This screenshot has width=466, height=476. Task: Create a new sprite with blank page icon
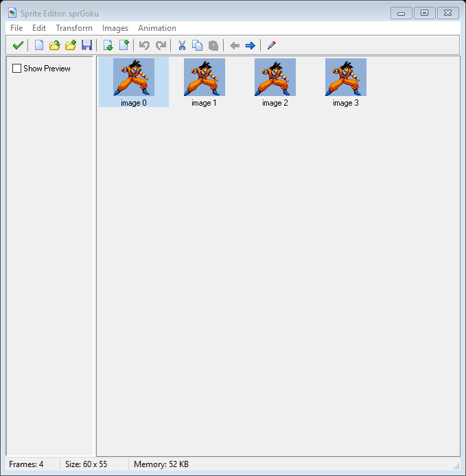39,45
